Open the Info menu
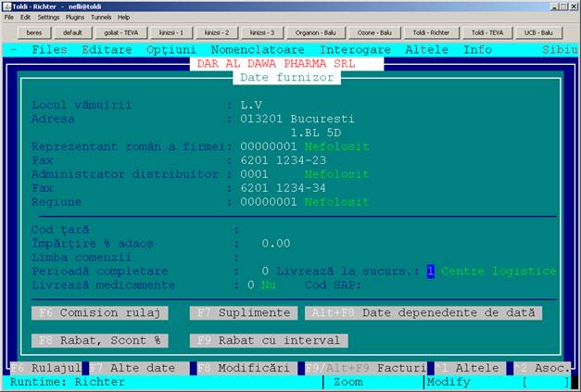 tap(477, 50)
